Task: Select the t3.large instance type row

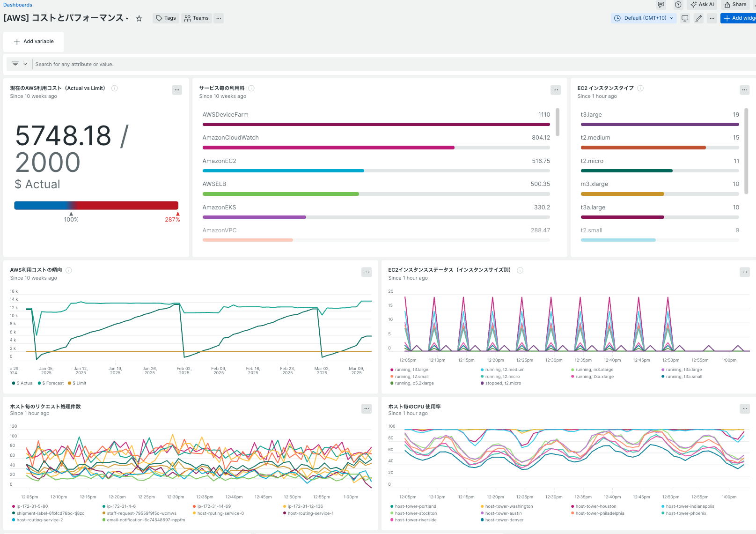Action: click(x=660, y=119)
